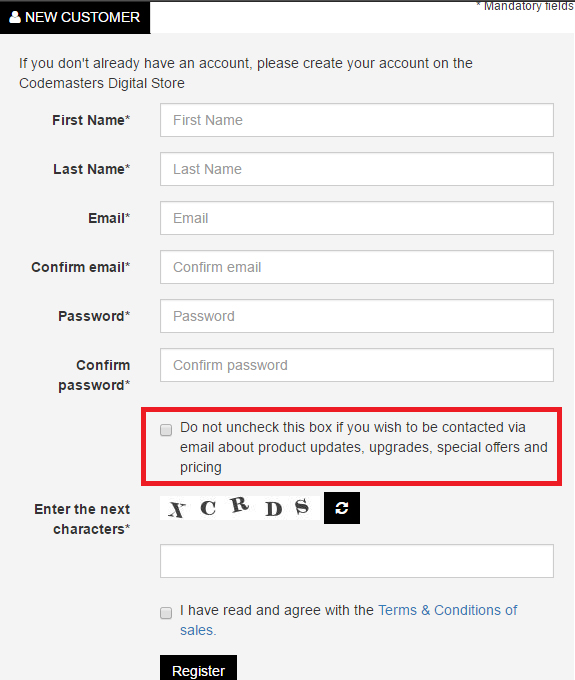
Task: Click the XCRDS CAPTCHA image
Action: pyautogui.click(x=240, y=508)
